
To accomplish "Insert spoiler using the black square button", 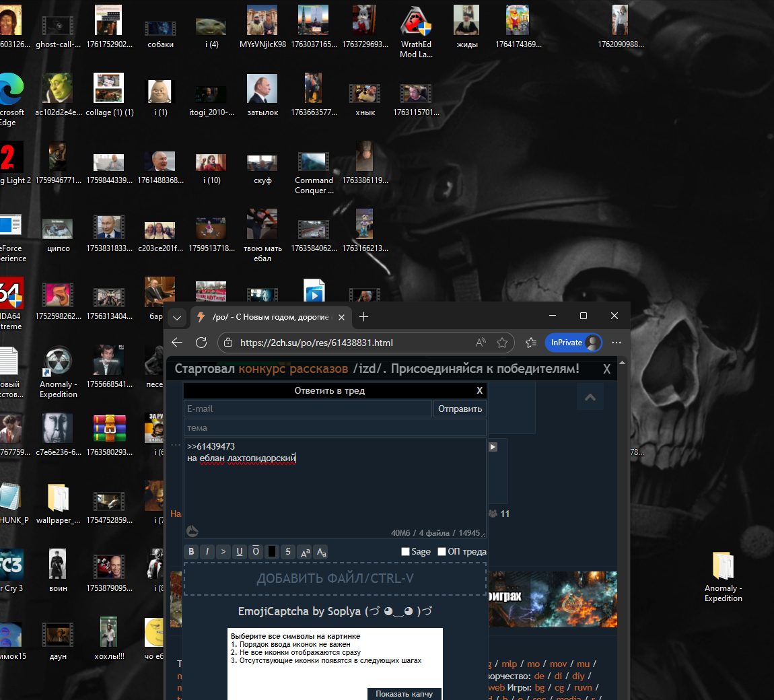I will pyautogui.click(x=272, y=551).
